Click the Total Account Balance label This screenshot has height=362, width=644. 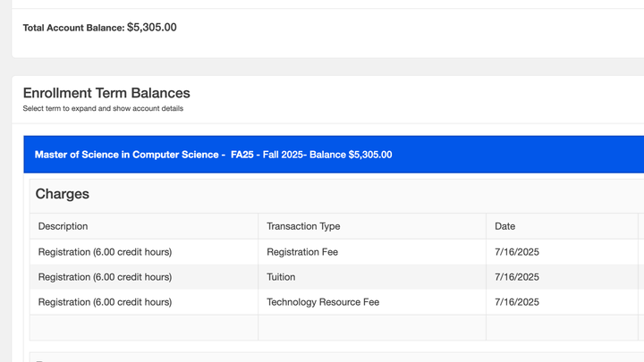point(72,28)
